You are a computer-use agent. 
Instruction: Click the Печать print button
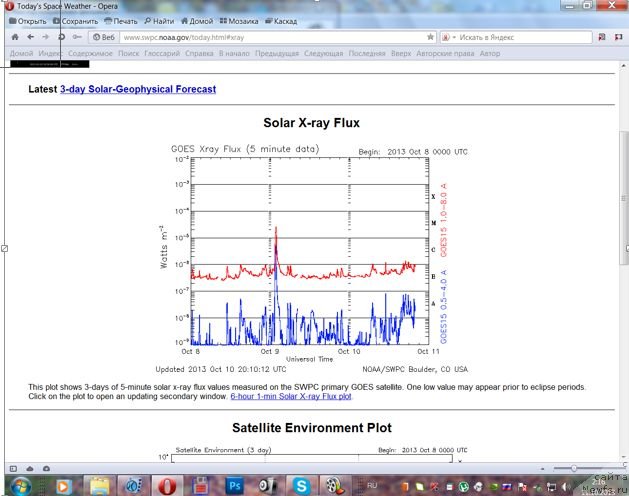(x=120, y=21)
